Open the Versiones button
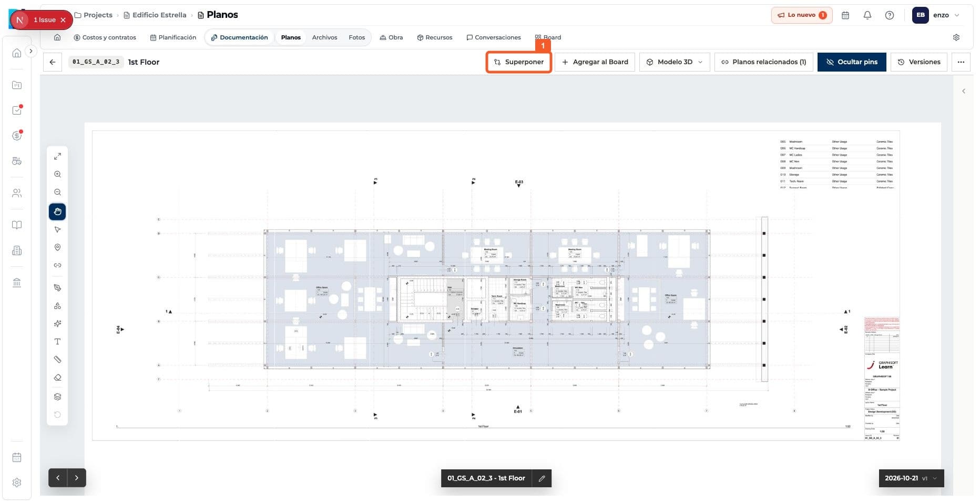The width and height of the screenshot is (980, 502). click(x=918, y=62)
